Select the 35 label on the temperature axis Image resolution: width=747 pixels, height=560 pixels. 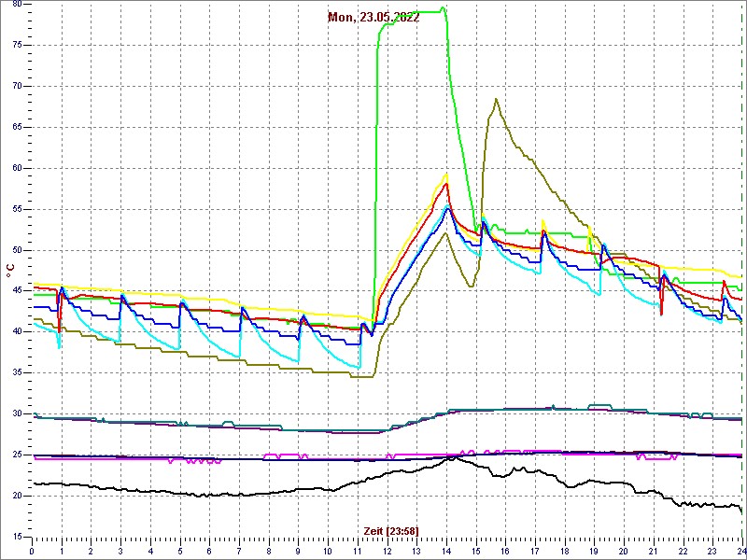[17, 372]
